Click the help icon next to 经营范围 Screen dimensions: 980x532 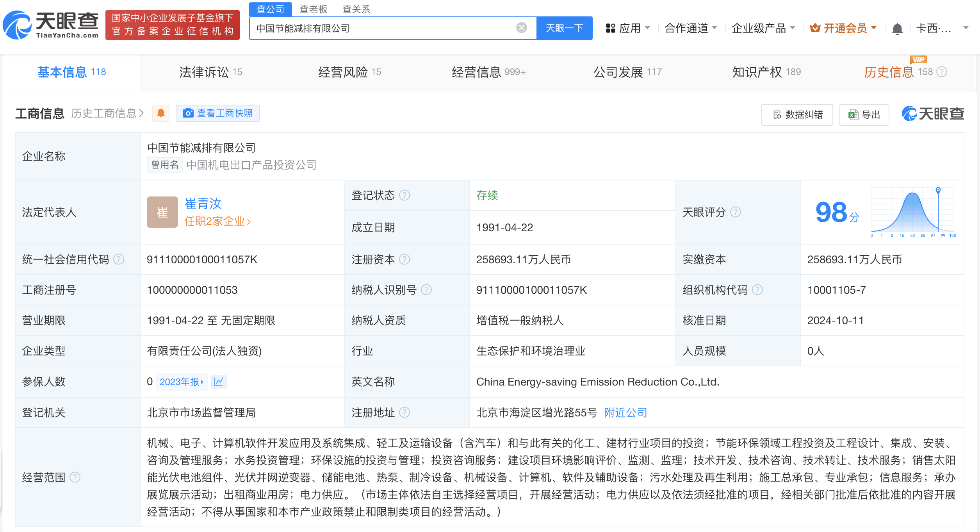(75, 477)
